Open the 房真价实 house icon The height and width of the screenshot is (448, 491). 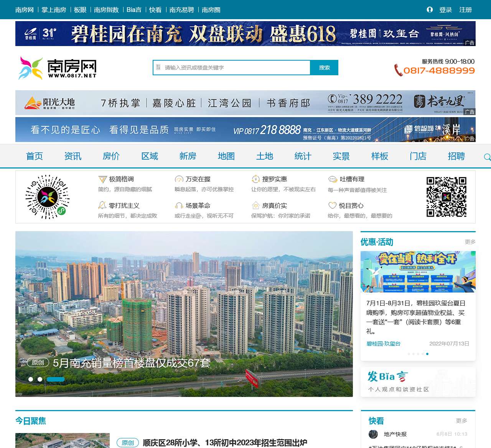coord(256,205)
